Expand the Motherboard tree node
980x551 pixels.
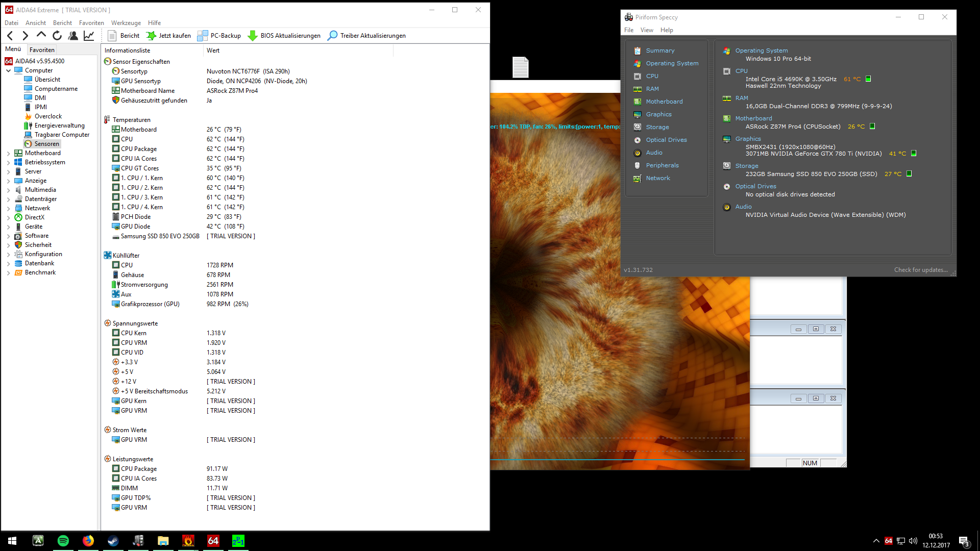coord(9,153)
